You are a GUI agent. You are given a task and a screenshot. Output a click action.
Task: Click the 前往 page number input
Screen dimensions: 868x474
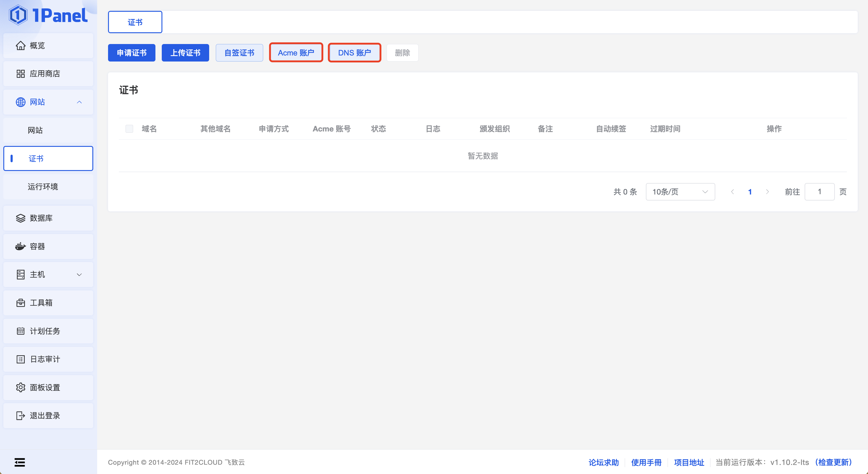tap(819, 192)
